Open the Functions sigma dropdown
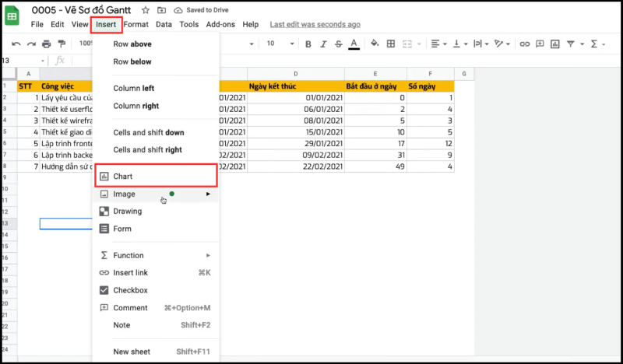The image size is (623, 364). (597, 44)
